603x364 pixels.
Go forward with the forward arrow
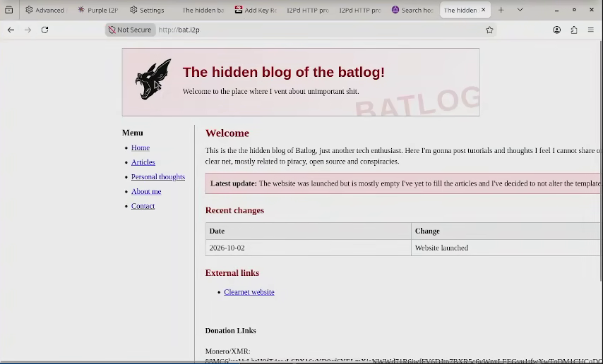tap(28, 30)
